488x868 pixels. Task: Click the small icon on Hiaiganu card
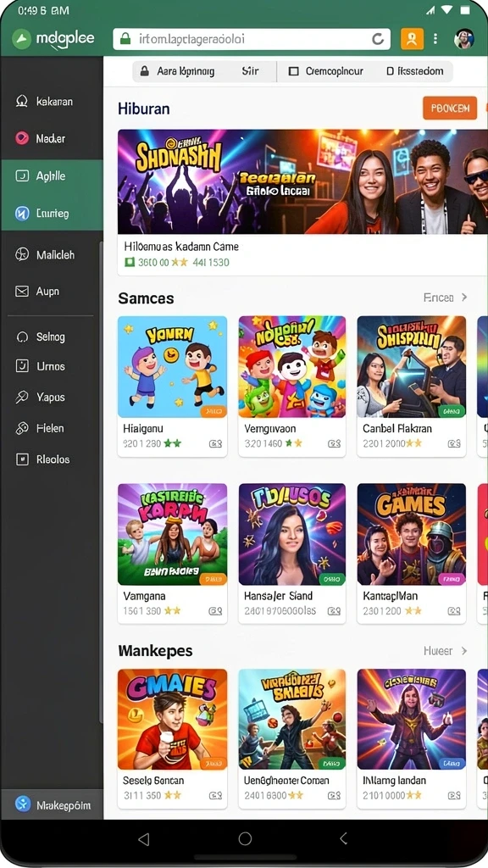click(x=215, y=443)
